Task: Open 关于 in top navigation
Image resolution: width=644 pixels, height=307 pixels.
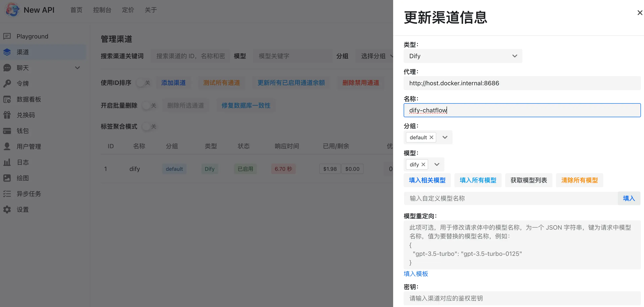Action: coord(151,10)
